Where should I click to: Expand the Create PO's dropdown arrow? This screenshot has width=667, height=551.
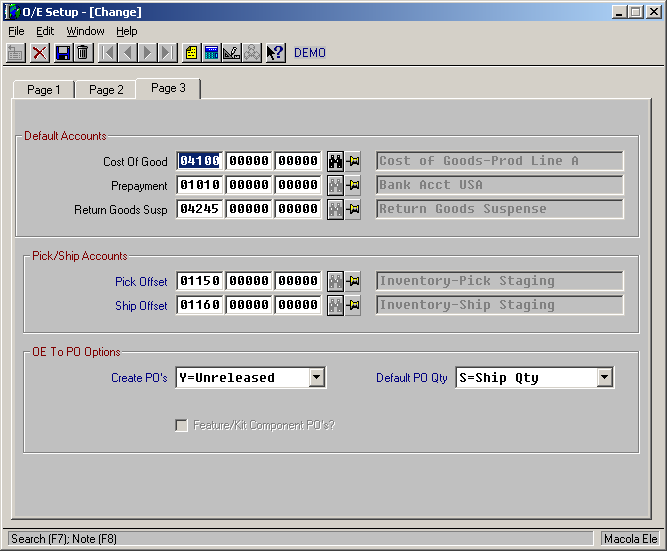[x=316, y=377]
